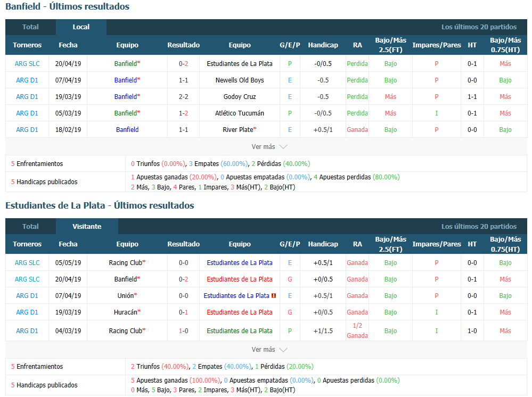
Task: Click result 0-1 in Huracán row
Action: point(184,312)
